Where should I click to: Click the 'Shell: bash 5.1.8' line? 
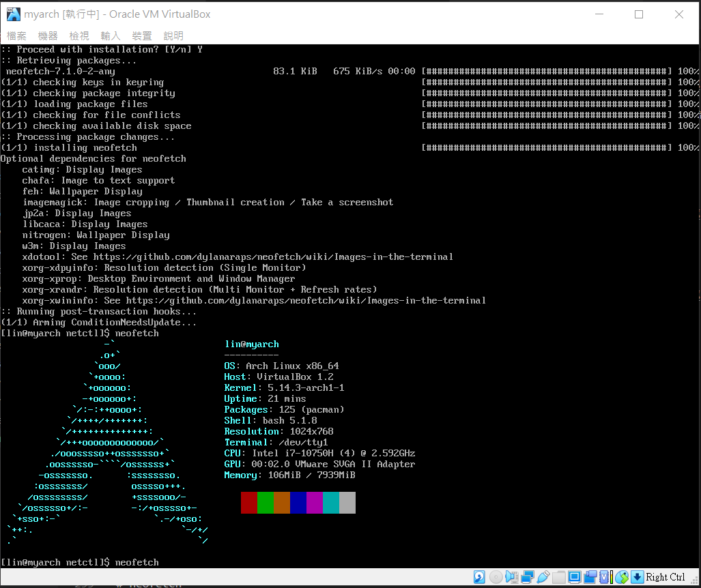[x=270, y=420]
